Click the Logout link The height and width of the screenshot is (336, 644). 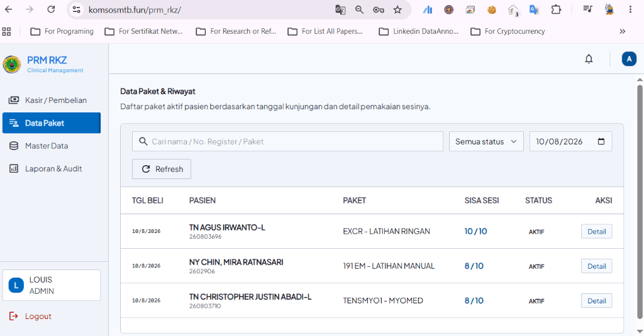pyautogui.click(x=38, y=317)
